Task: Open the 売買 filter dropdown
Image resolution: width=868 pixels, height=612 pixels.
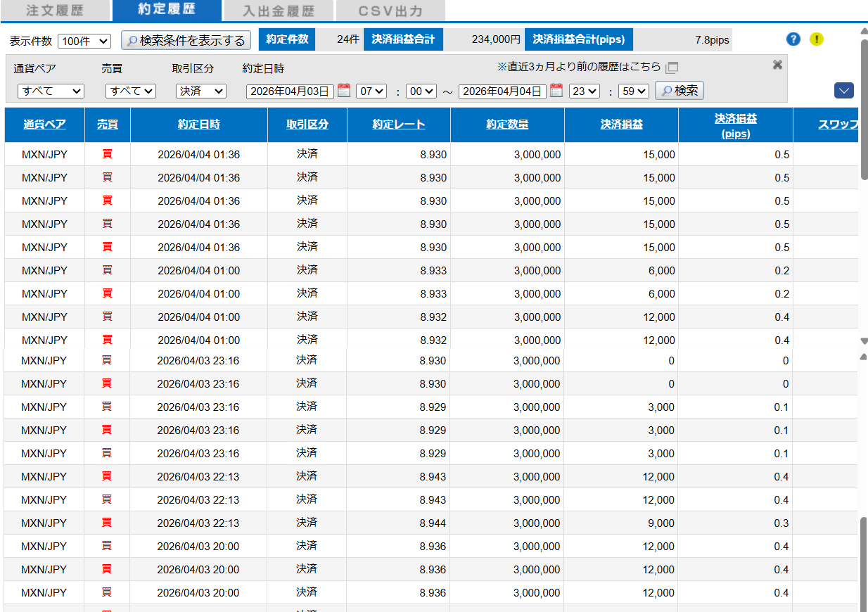Action: point(130,91)
